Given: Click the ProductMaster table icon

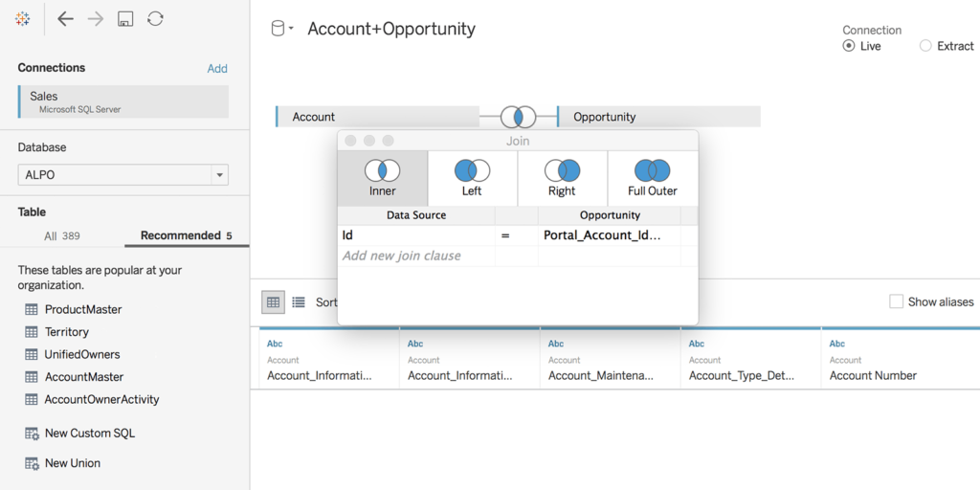Looking at the screenshot, I should click(32, 309).
